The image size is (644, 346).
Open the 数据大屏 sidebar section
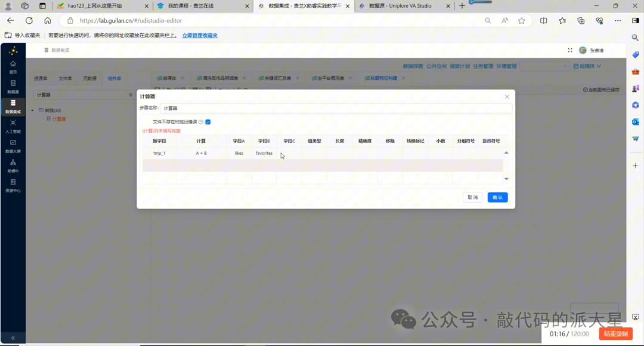point(13,146)
